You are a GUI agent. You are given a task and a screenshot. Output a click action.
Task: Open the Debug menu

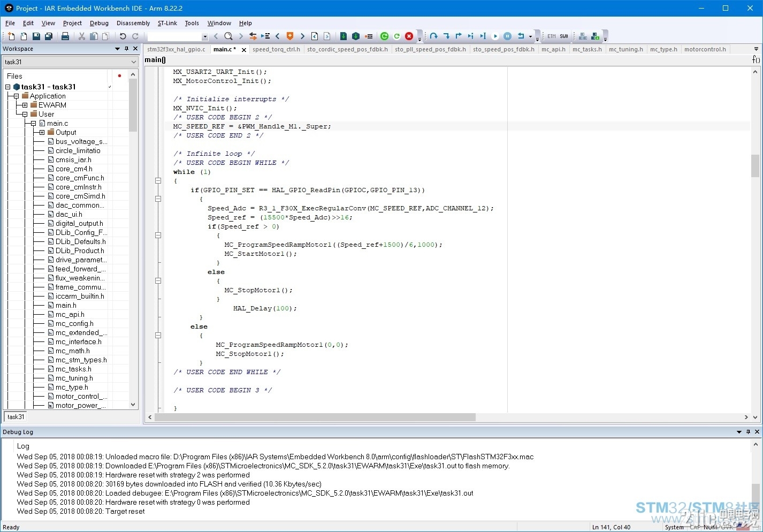pyautogui.click(x=99, y=23)
